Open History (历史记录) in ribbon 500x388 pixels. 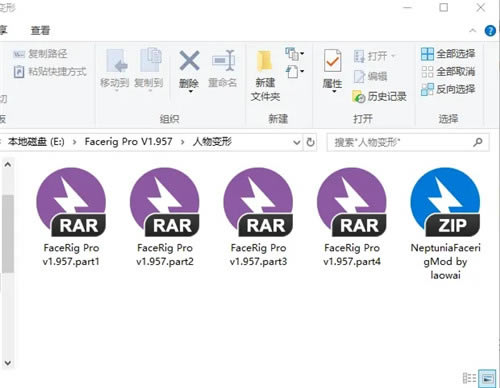pos(379,97)
